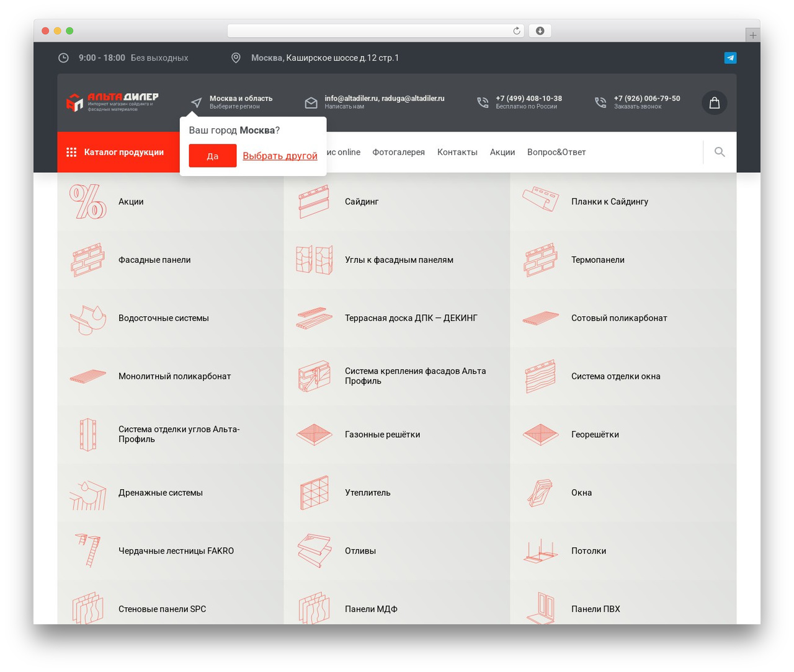Open the Фотогалерея menu item
Viewport: 794px width, 672px height.
[x=399, y=152]
